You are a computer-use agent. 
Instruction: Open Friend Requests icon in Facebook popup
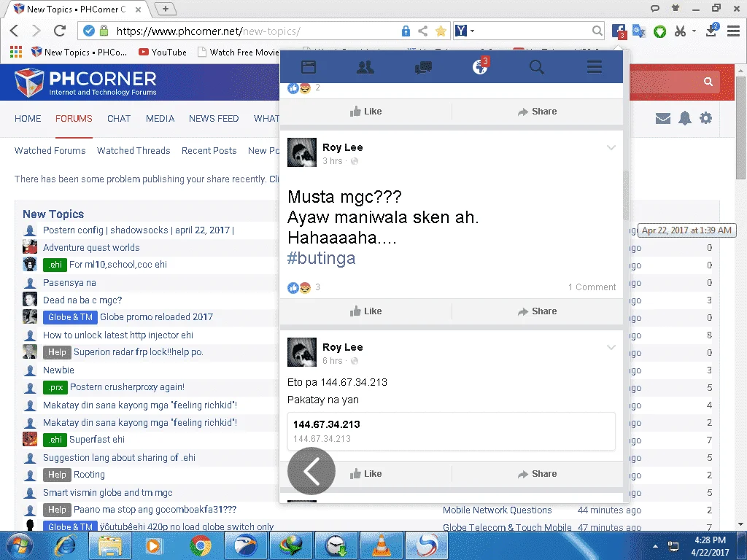[x=365, y=67]
